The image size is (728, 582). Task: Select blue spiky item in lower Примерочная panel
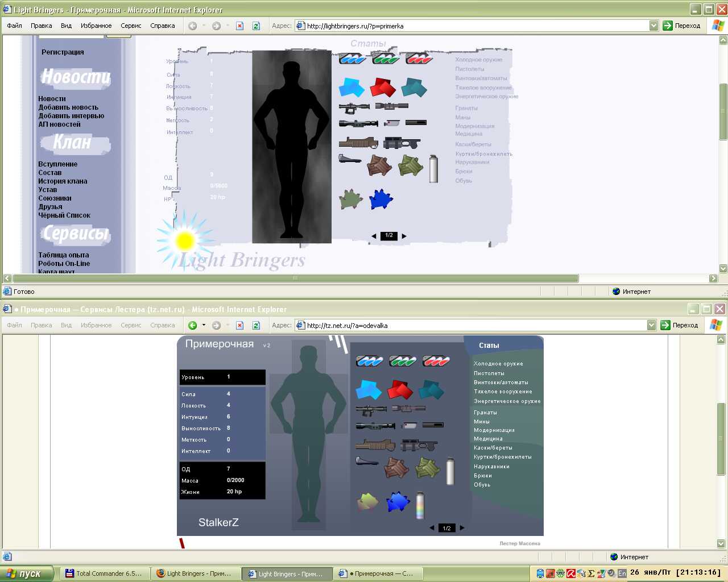(398, 502)
